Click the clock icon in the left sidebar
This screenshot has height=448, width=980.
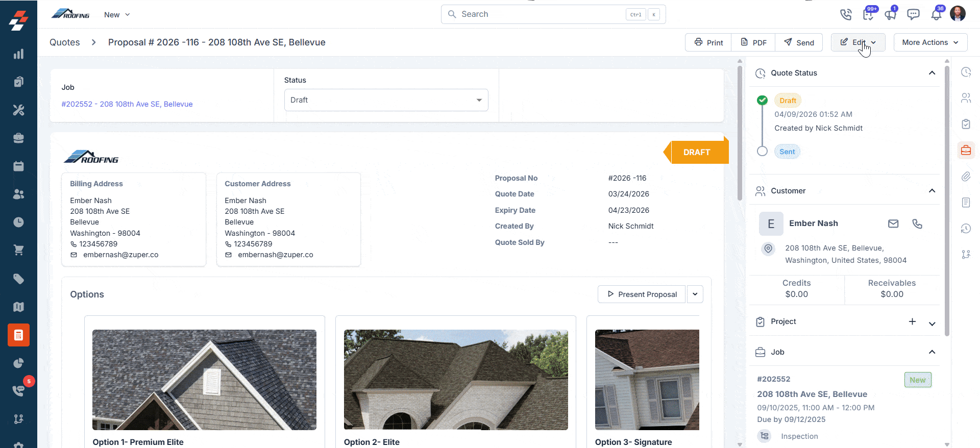click(x=18, y=222)
